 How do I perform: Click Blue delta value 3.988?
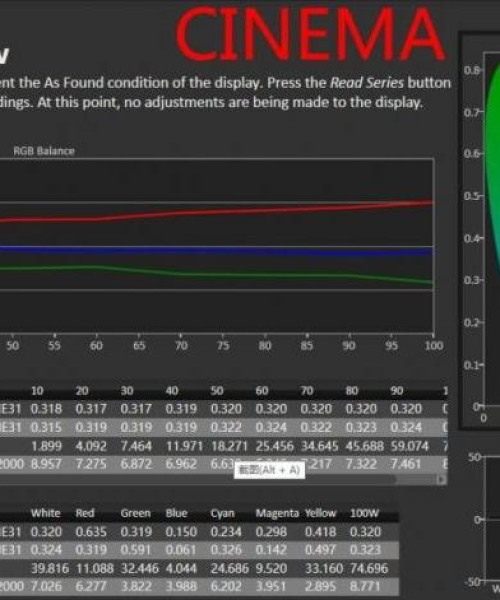click(181, 587)
